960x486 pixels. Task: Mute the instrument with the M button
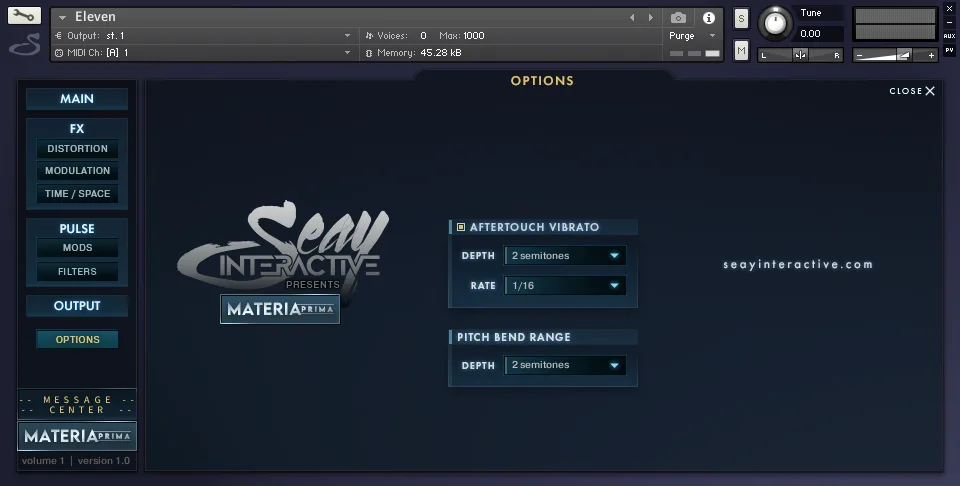pos(741,51)
